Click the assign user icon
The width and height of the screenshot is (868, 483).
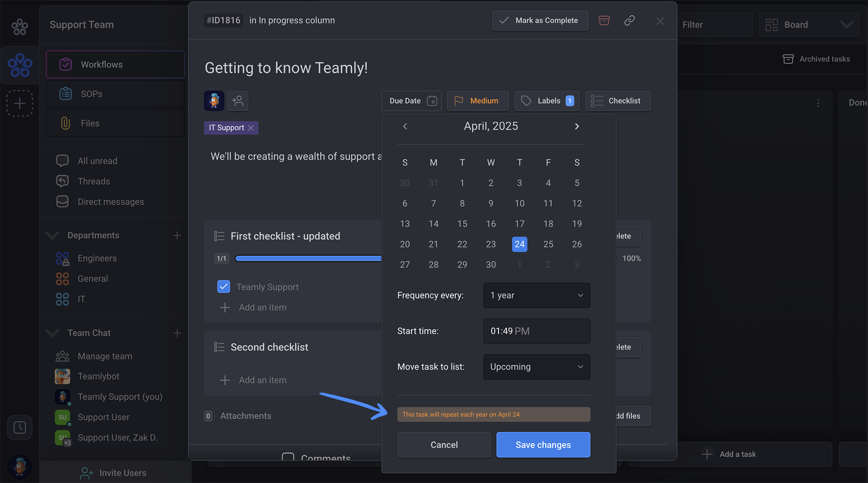(237, 101)
